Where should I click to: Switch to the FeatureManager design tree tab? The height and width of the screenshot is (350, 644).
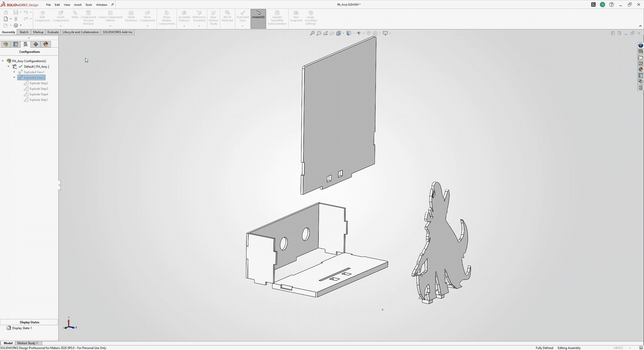point(6,44)
